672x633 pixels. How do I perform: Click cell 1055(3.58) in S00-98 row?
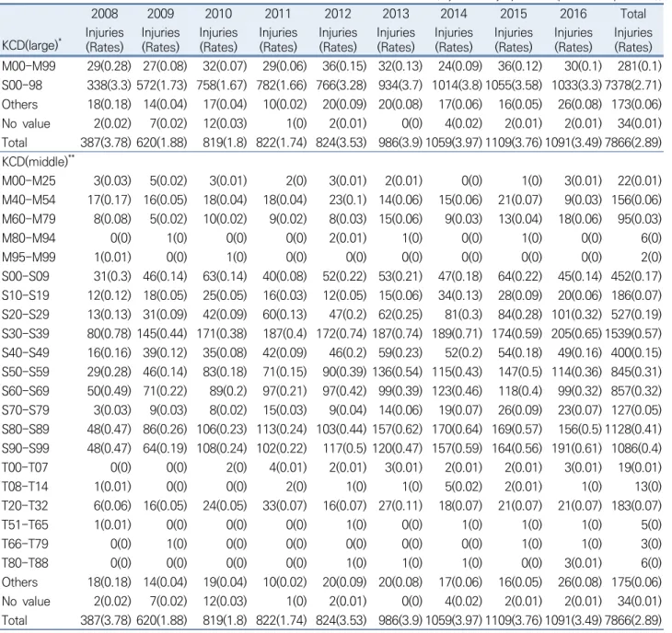514,86
